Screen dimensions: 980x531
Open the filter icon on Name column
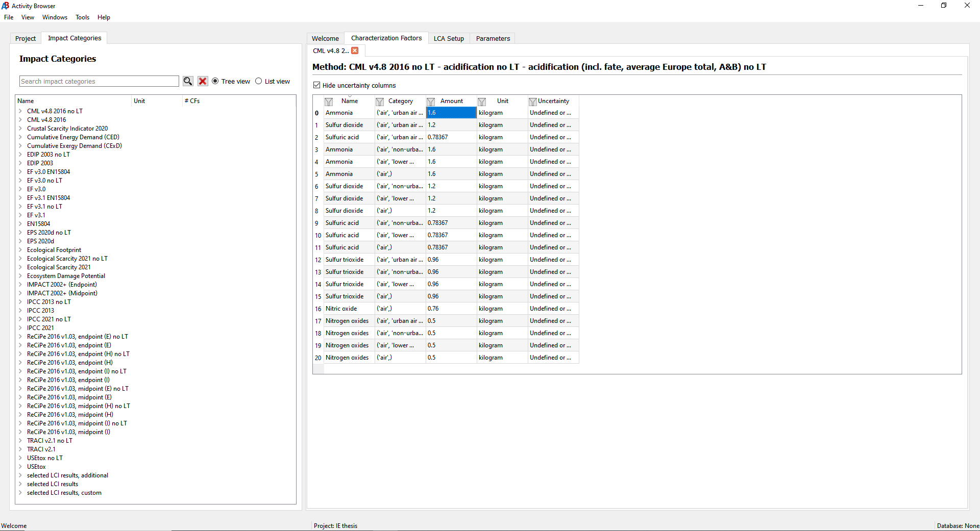[x=329, y=102]
